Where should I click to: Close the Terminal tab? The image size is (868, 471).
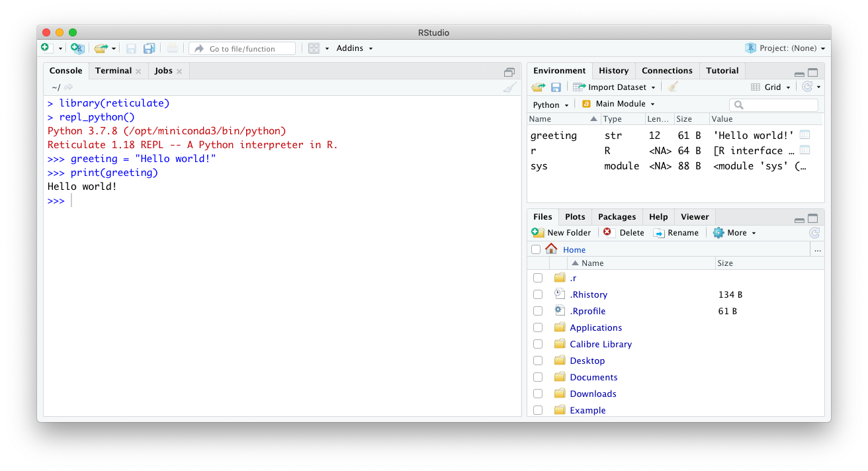point(138,71)
